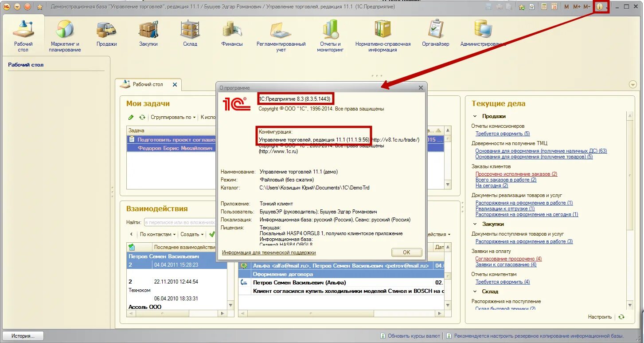Screen dimensions: 644x343
Task: Open dropdown arrow next to the info icon
Action: coord(607,8)
